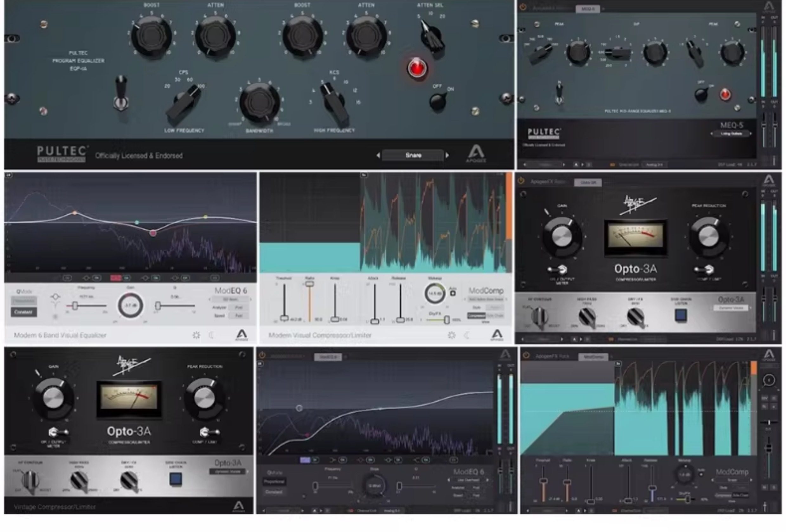Flip the bypass toggle switch on the EQP-1A
Image resolution: width=786 pixels, height=532 pixels.
(x=121, y=93)
